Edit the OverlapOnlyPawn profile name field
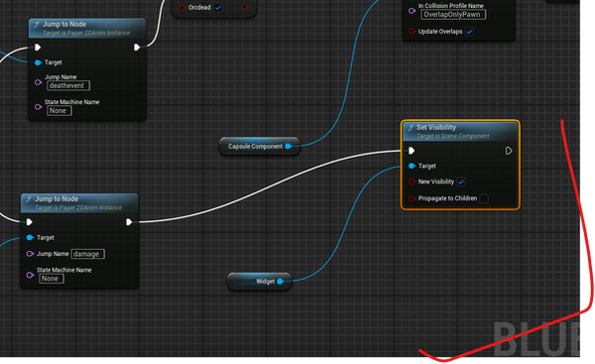595x364 pixels. (453, 15)
